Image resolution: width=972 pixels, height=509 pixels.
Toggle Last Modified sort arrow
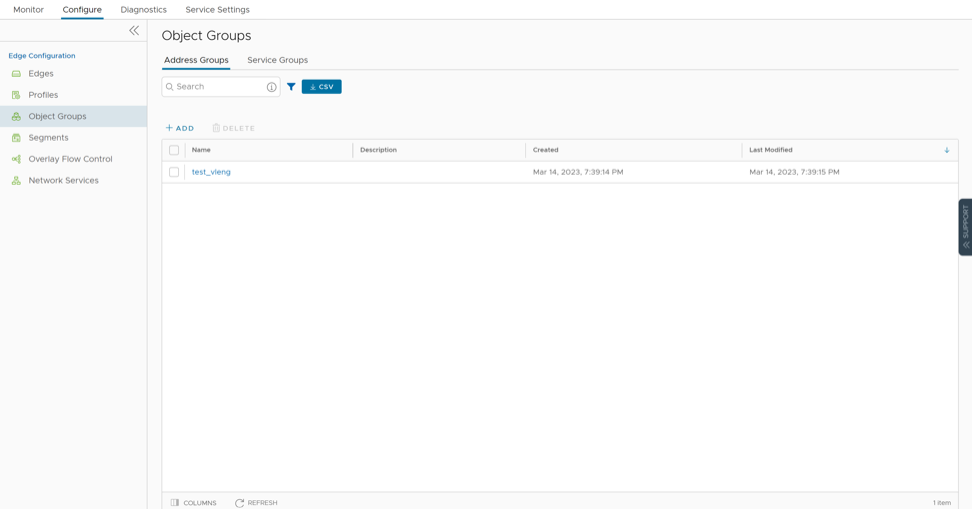pyautogui.click(x=946, y=150)
